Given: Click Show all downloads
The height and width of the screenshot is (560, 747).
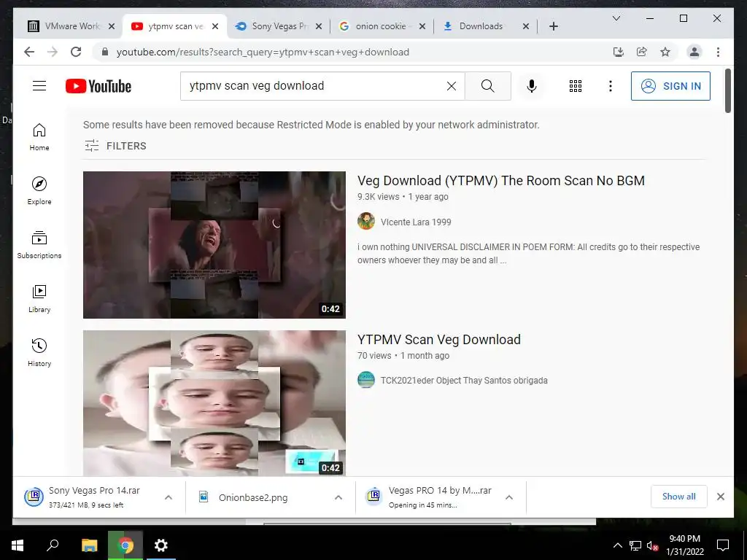Looking at the screenshot, I should pos(679,497).
